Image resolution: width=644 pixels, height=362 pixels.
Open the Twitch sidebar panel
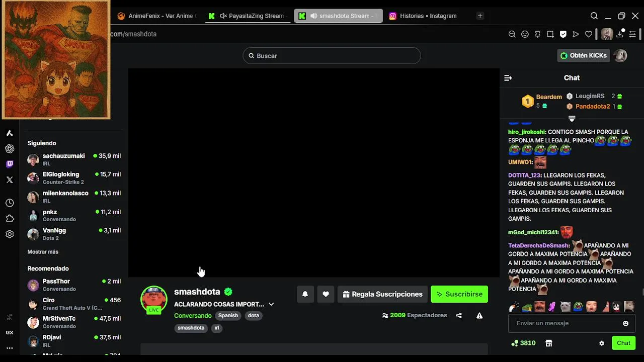coord(10,164)
